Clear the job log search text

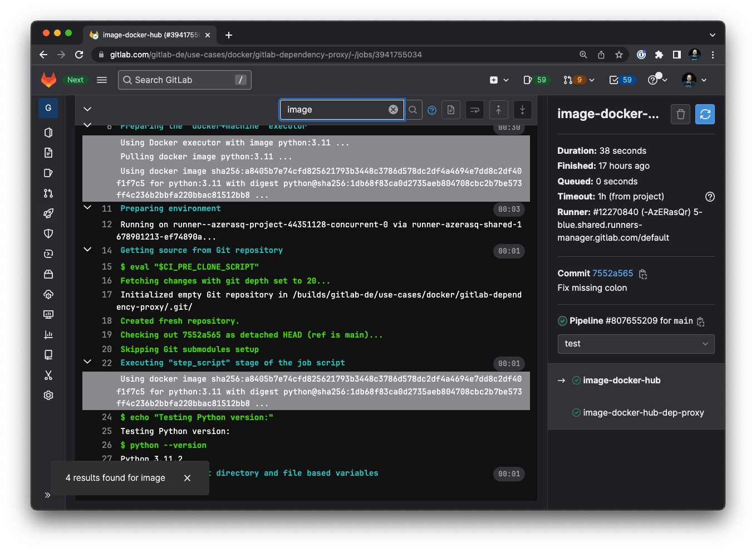pos(393,110)
